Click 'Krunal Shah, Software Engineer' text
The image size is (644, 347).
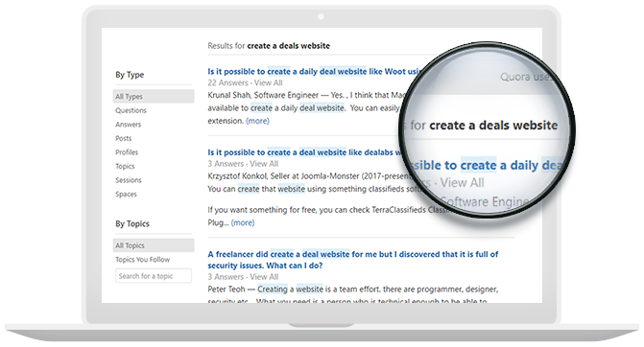click(x=263, y=95)
